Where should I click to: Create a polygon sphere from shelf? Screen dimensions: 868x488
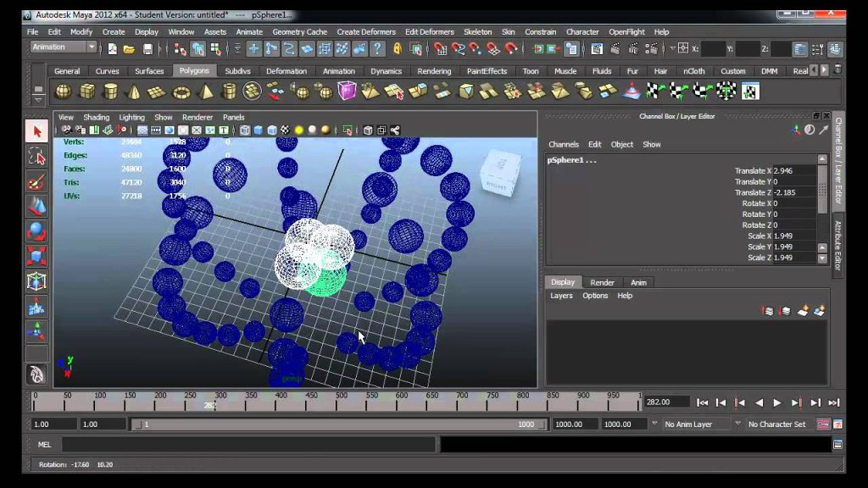point(63,91)
